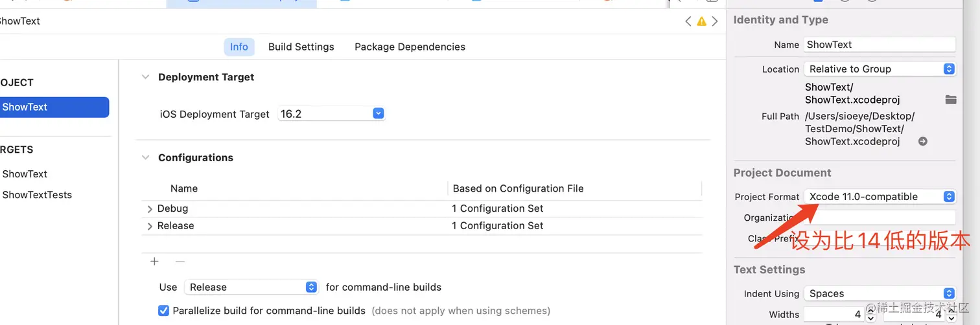Open the Package Dependencies tab
Image resolution: width=980 pixels, height=325 pixels.
coord(410,47)
